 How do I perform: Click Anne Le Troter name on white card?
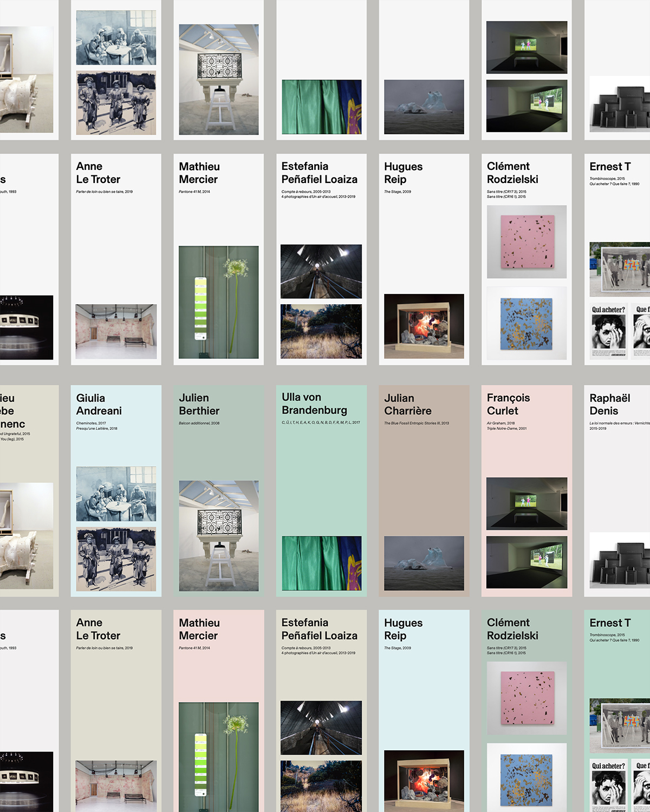(x=98, y=173)
